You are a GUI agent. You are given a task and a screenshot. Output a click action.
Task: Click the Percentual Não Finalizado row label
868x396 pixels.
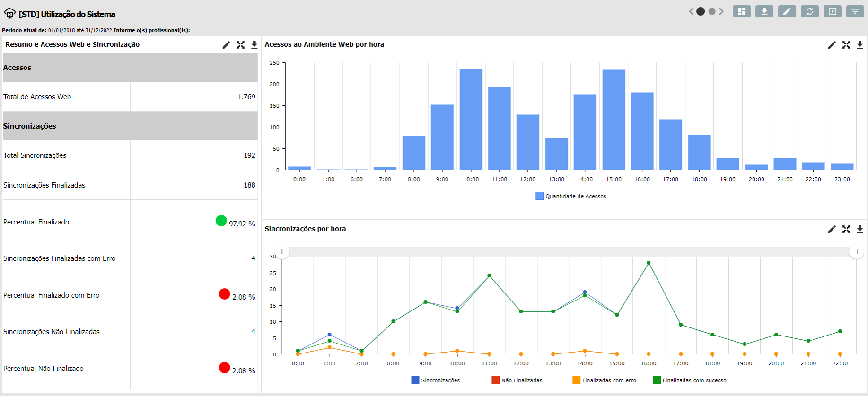click(x=44, y=369)
